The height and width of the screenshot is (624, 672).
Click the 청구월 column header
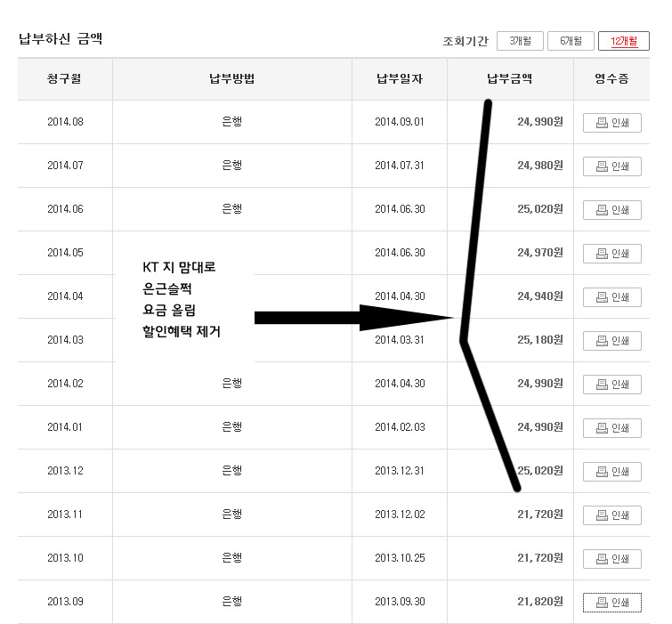pyautogui.click(x=65, y=79)
